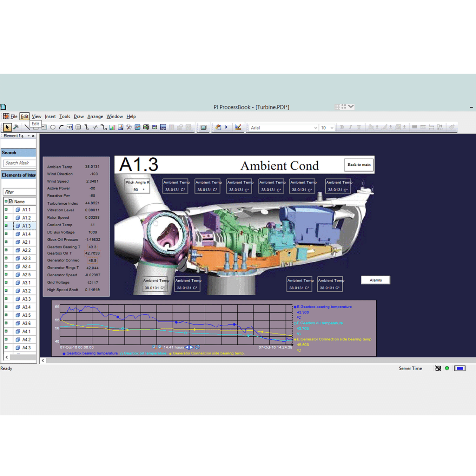
Task: Open the File menu
Action: click(x=14, y=116)
